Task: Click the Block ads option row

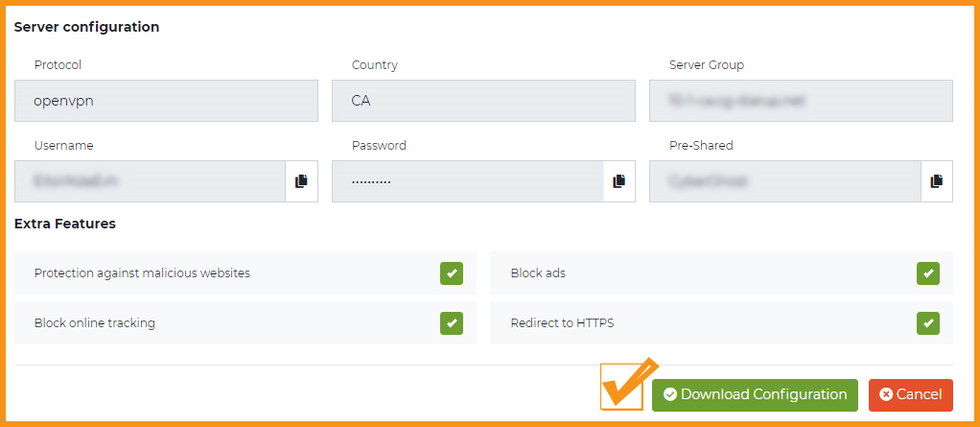Action: point(722,273)
